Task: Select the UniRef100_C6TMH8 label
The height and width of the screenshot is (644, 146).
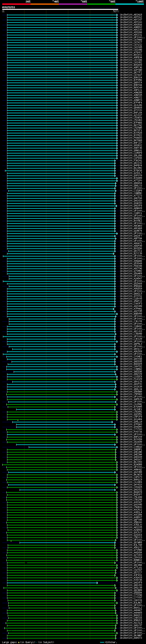Action: 131,40
